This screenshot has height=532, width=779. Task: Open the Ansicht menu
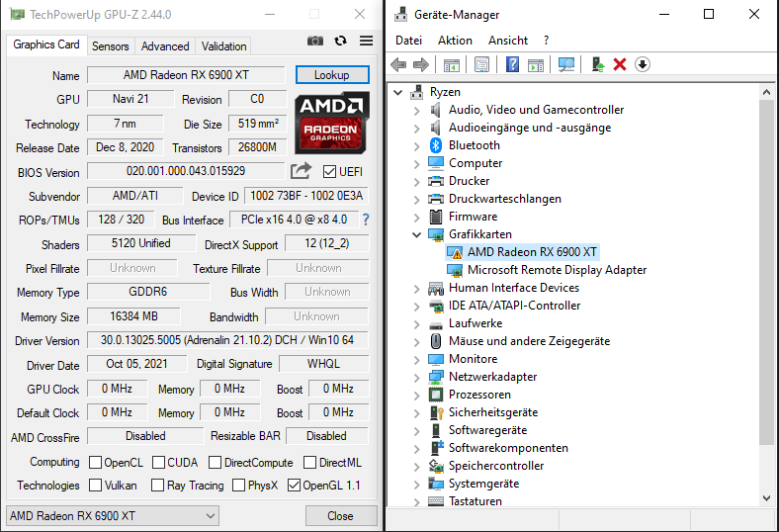coord(508,41)
